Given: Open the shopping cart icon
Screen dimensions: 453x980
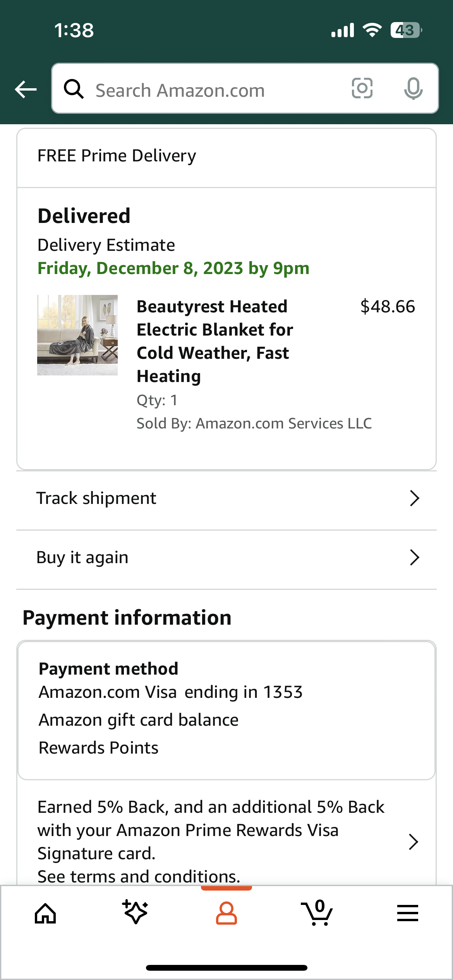Looking at the screenshot, I should point(317,913).
